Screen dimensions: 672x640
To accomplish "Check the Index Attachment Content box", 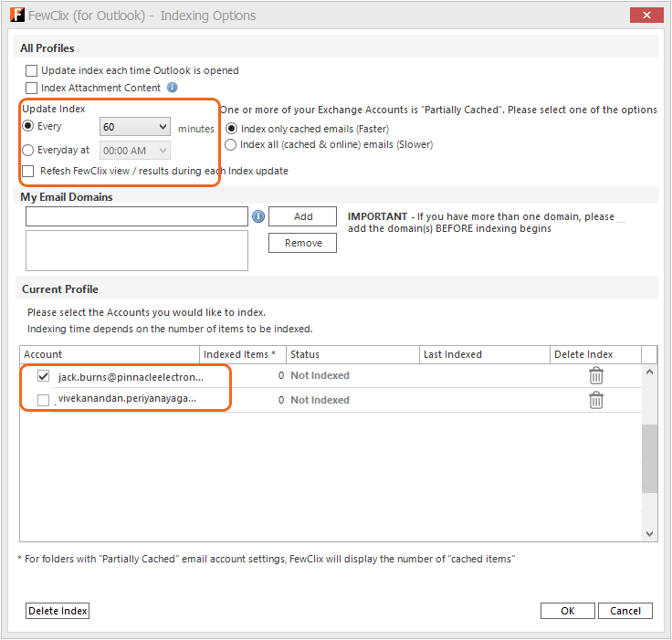I will (x=32, y=88).
